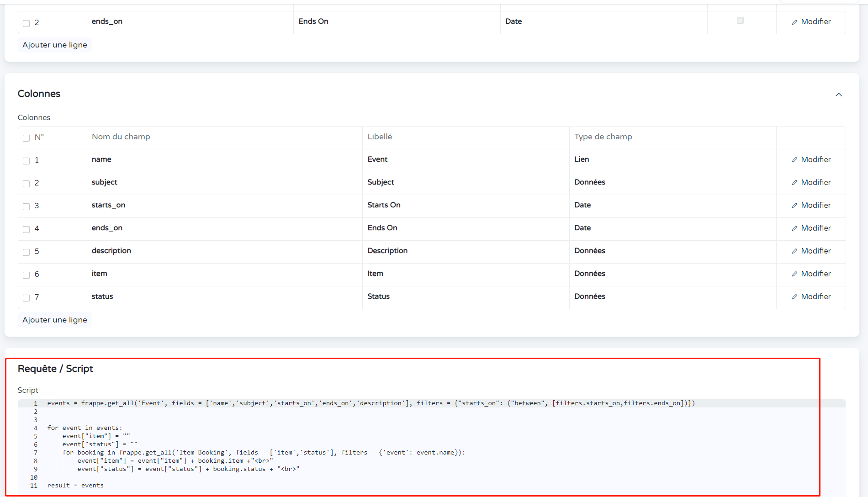The image size is (868, 497).
Task: Click the pencil icon for the description row
Action: tap(794, 251)
